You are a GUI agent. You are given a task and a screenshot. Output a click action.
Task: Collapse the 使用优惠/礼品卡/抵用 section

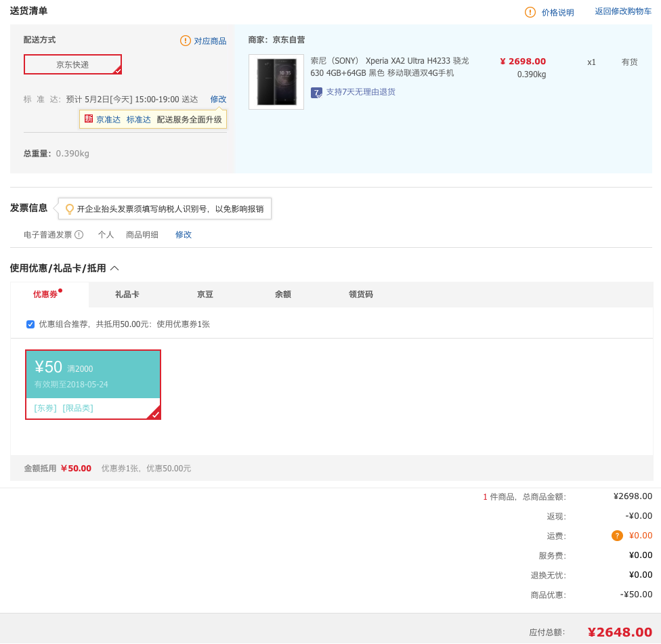[x=114, y=268]
